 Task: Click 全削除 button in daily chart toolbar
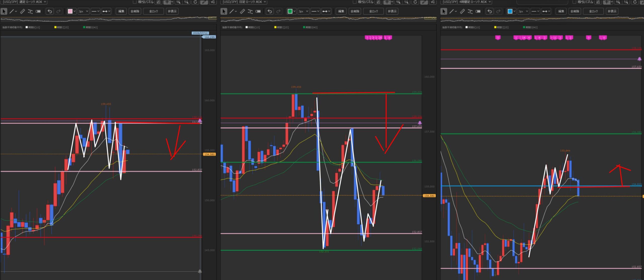point(355,11)
